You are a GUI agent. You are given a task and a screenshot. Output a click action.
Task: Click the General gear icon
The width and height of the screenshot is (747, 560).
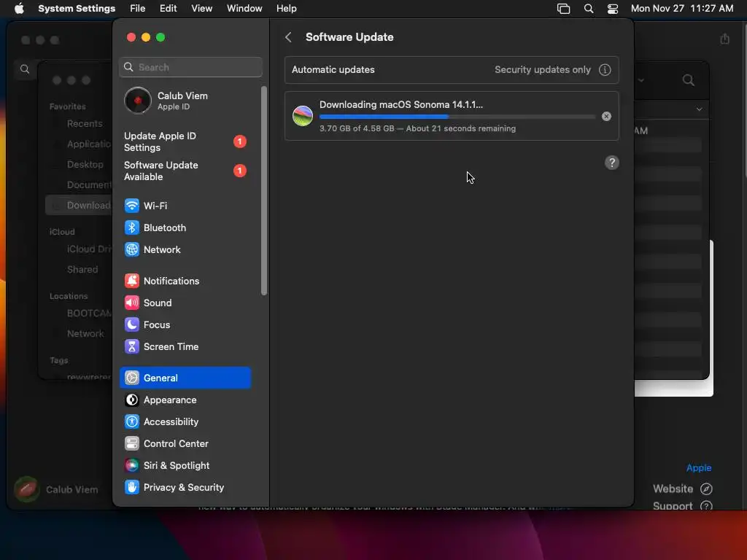pyautogui.click(x=132, y=378)
